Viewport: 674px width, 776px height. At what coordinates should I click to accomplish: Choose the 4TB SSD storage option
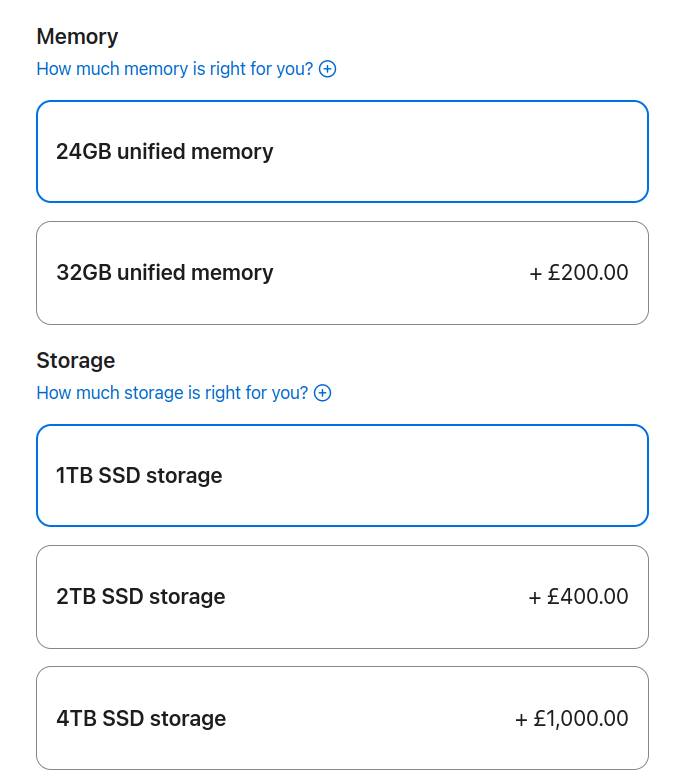[x=342, y=718]
